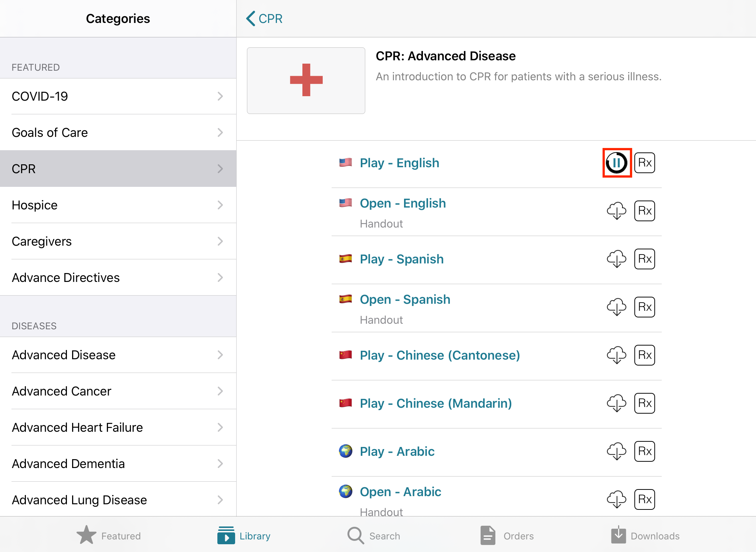Download the Play - Arabic video
This screenshot has width=756, height=552.
point(616,451)
